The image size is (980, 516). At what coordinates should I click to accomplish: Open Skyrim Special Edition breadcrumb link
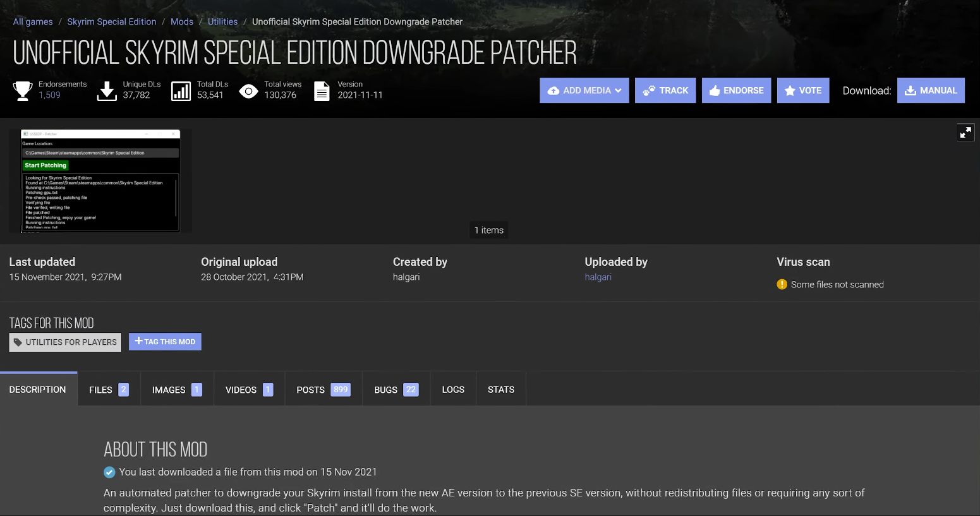coord(112,21)
